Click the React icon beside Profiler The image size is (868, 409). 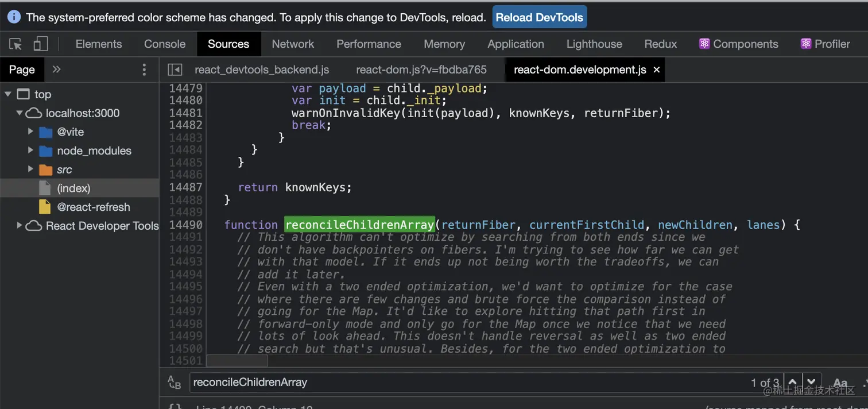point(806,44)
